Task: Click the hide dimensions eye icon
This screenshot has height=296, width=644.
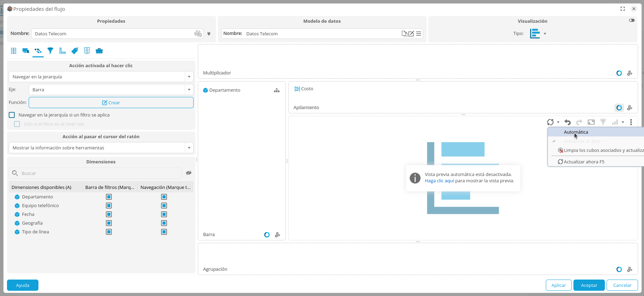Action: click(189, 173)
